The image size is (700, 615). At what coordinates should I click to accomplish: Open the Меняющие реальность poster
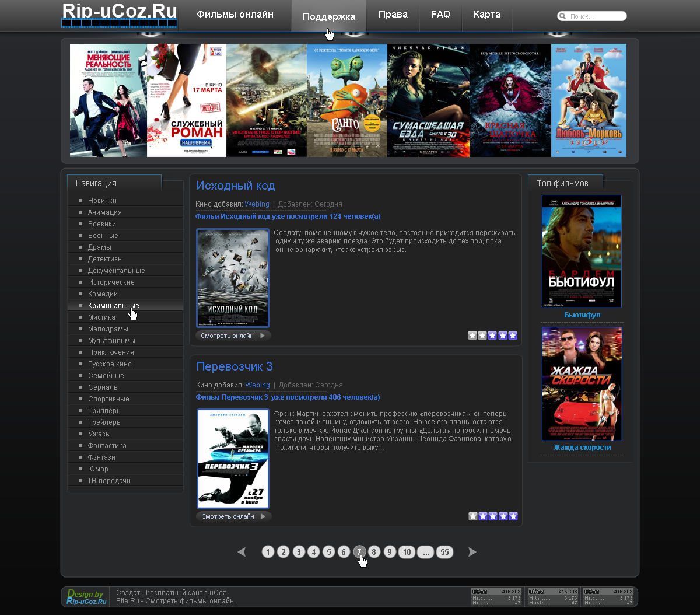[108, 100]
